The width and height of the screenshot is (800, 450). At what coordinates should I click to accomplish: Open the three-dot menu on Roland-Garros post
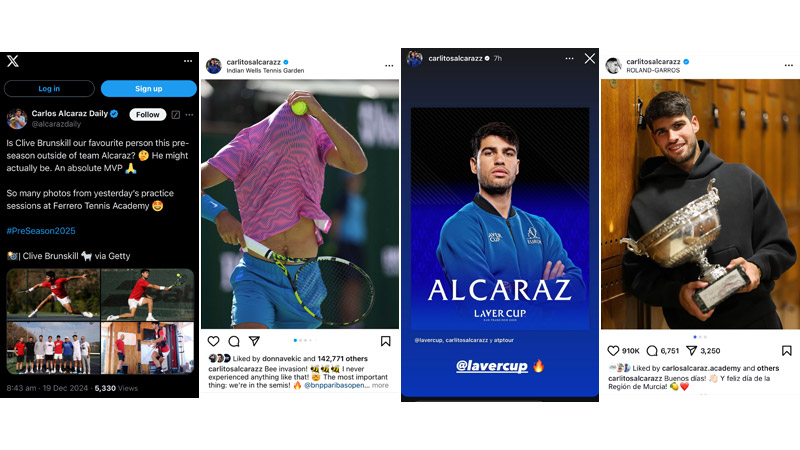point(789,65)
